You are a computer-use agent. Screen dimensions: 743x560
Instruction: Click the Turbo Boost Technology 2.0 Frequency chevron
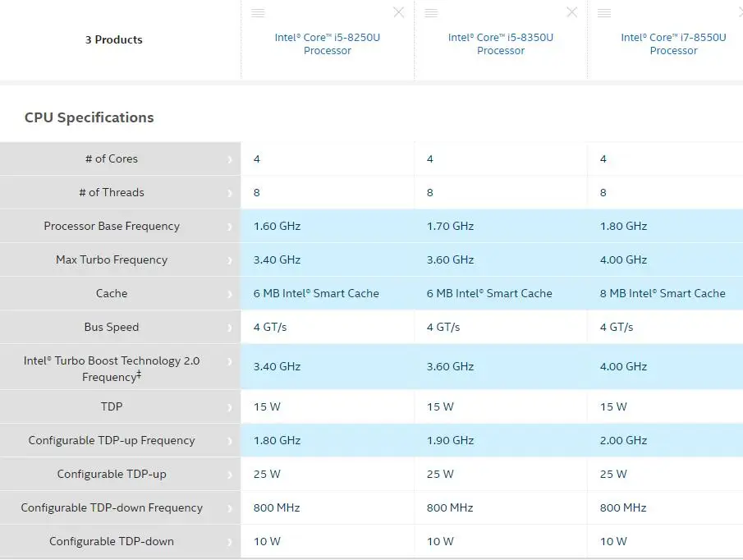tap(230, 362)
